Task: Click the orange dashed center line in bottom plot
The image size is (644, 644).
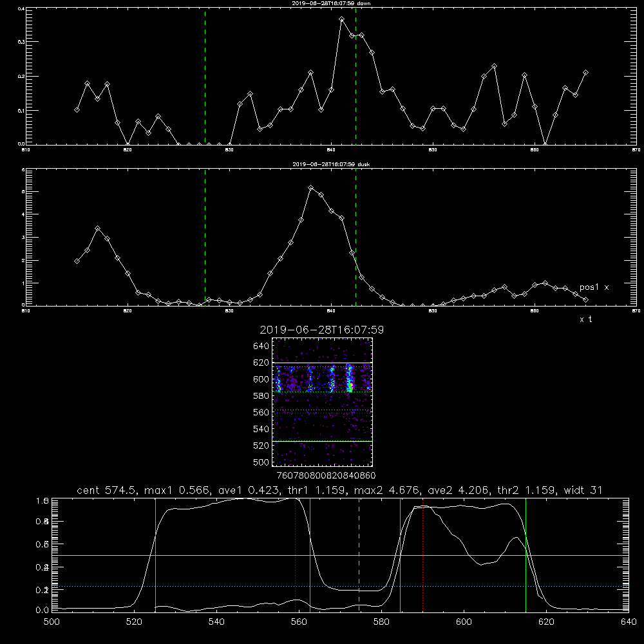Action: (x=359, y=555)
